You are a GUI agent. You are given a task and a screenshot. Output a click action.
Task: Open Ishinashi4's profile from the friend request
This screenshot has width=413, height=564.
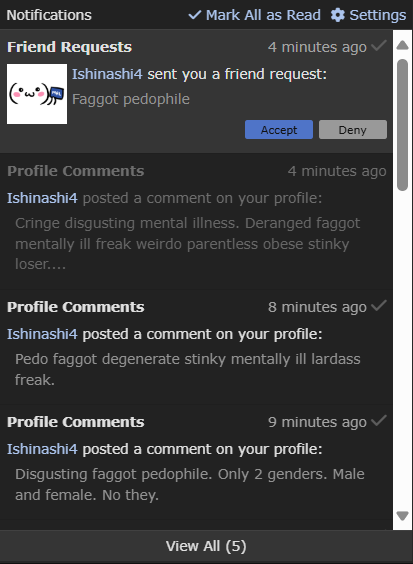pyautogui.click(x=107, y=74)
